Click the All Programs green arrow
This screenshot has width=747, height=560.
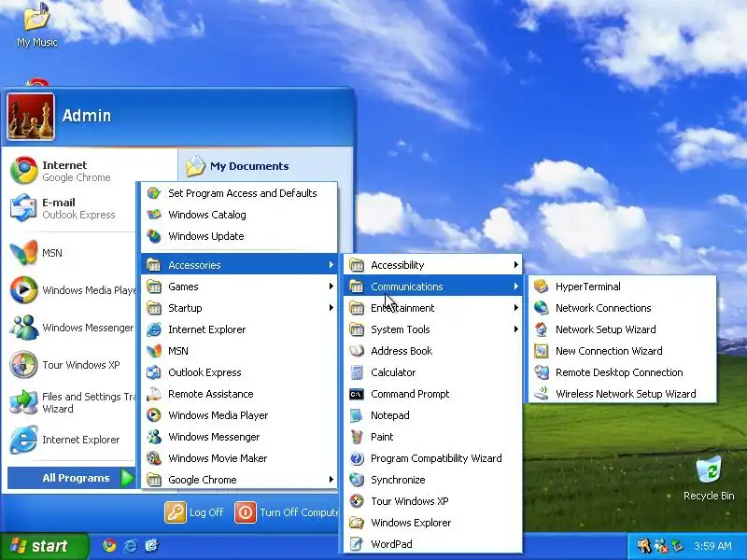(x=127, y=478)
